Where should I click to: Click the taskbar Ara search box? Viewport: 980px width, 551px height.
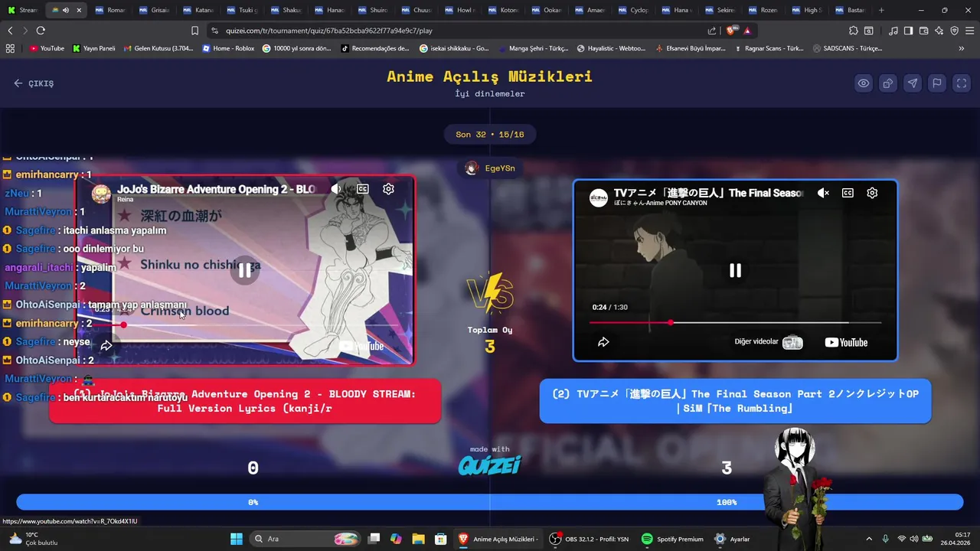pos(305,539)
